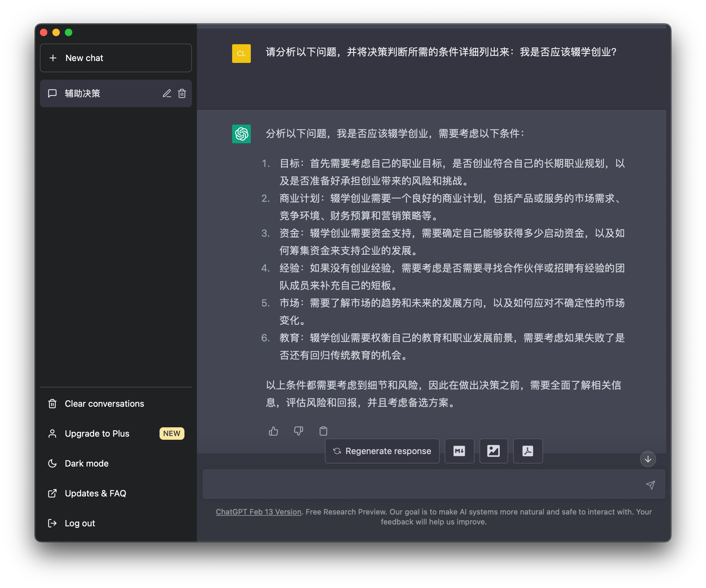The width and height of the screenshot is (706, 588).
Task: Rename the 辅助决策 chat with pencil icon
Action: [x=167, y=93]
